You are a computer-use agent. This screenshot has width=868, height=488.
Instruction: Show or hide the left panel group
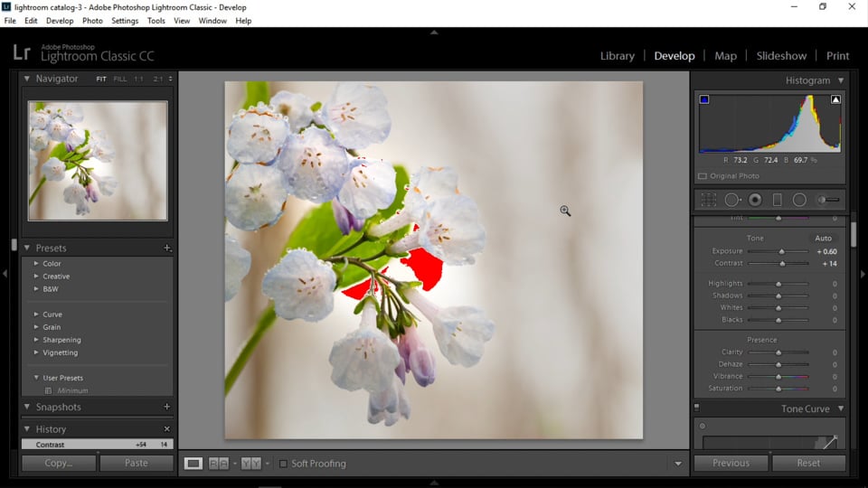[x=5, y=273]
